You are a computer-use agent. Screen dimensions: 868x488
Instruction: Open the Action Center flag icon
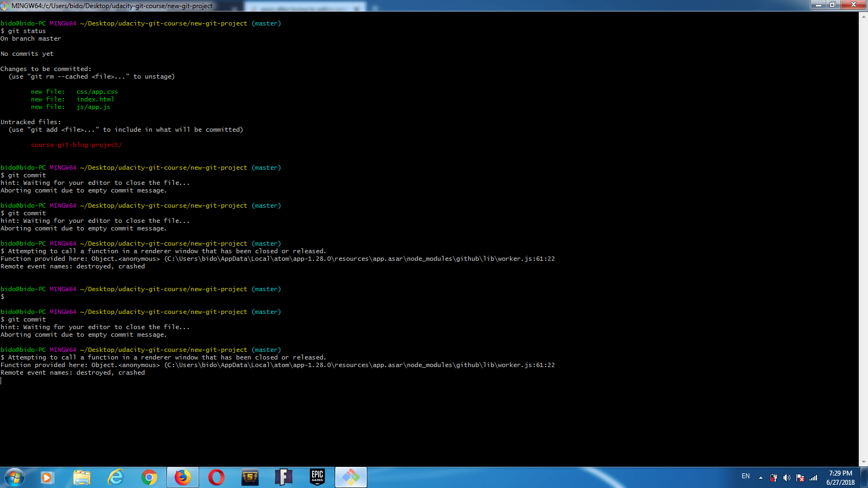click(x=800, y=478)
